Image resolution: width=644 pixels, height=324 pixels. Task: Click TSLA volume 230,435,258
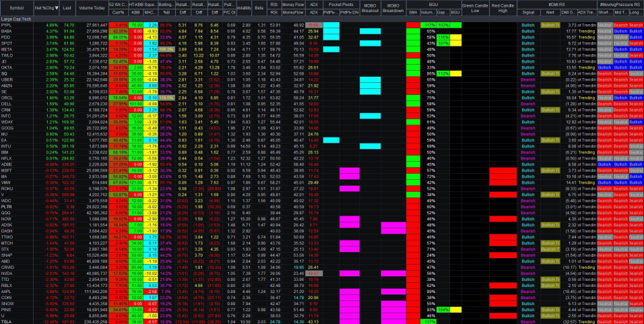tap(92, 321)
